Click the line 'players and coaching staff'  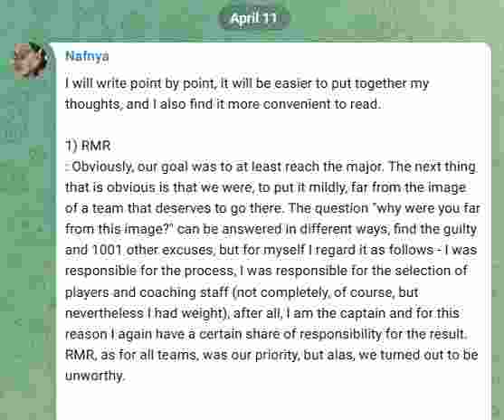pos(242,292)
